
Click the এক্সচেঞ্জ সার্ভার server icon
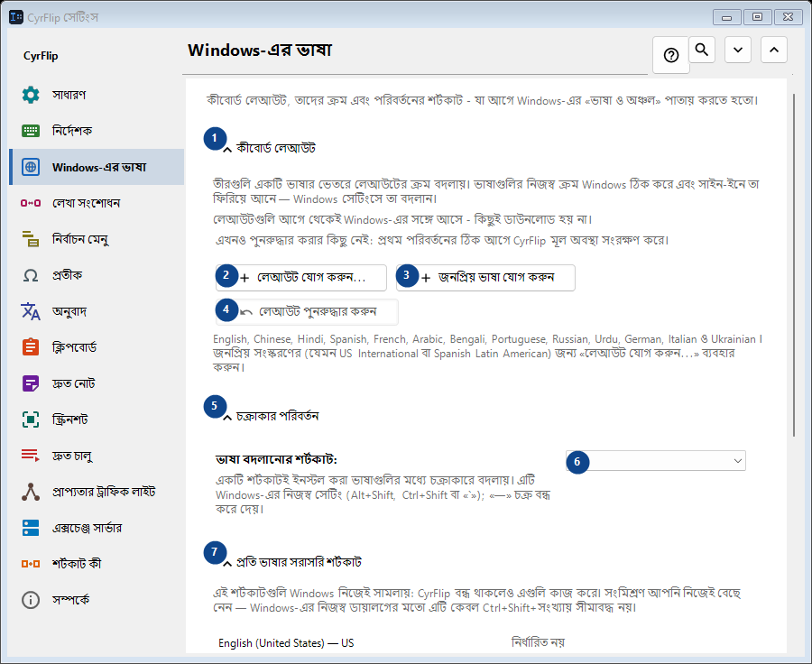[31, 528]
